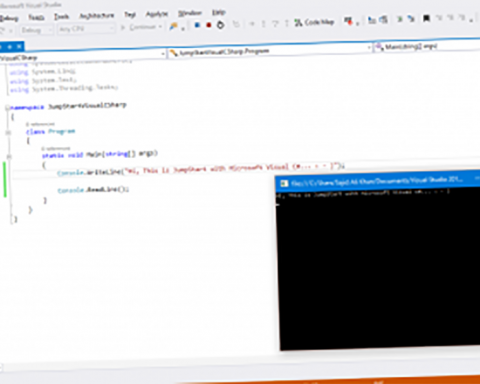Collapse the class Program code block
The height and width of the screenshot is (384, 480).
pos(8,132)
